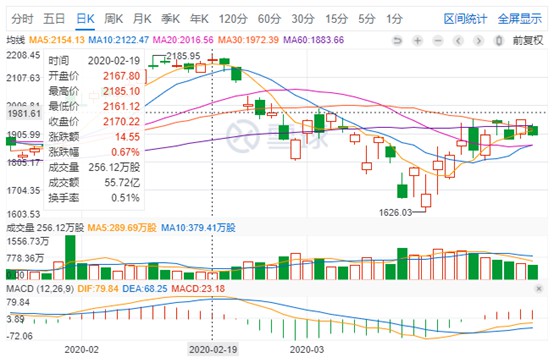Image resolution: width=554 pixels, height=363 pixels.
Task: Click the MACD (12,26,9) label
Action: [x=40, y=289]
